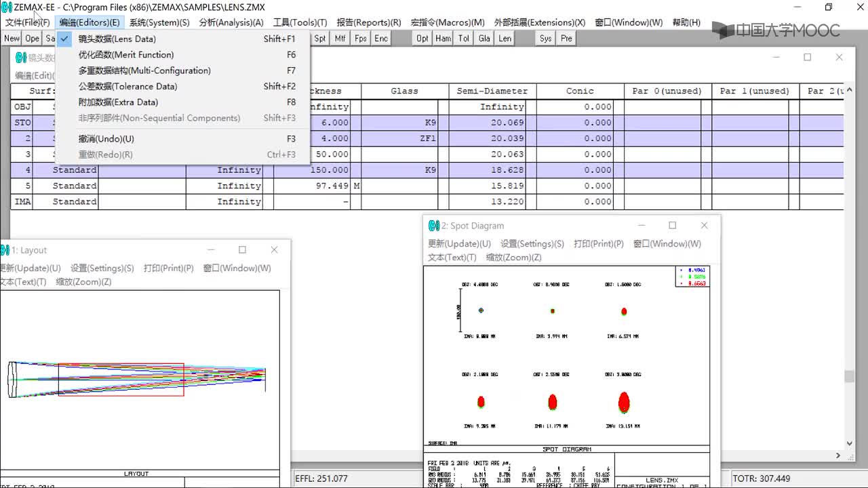Select the Thickness cell with value 6.000
This screenshot has height=488, width=868.
[312, 123]
